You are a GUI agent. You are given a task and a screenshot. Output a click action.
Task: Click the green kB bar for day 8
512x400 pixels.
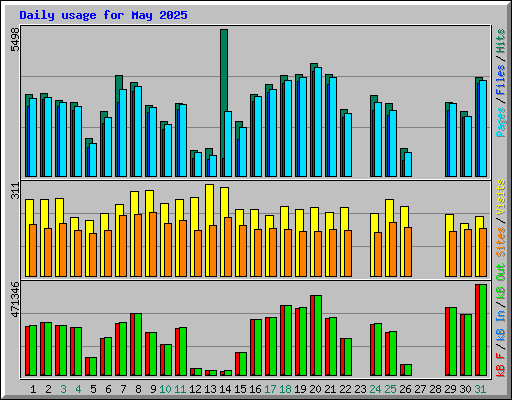coord(138,344)
